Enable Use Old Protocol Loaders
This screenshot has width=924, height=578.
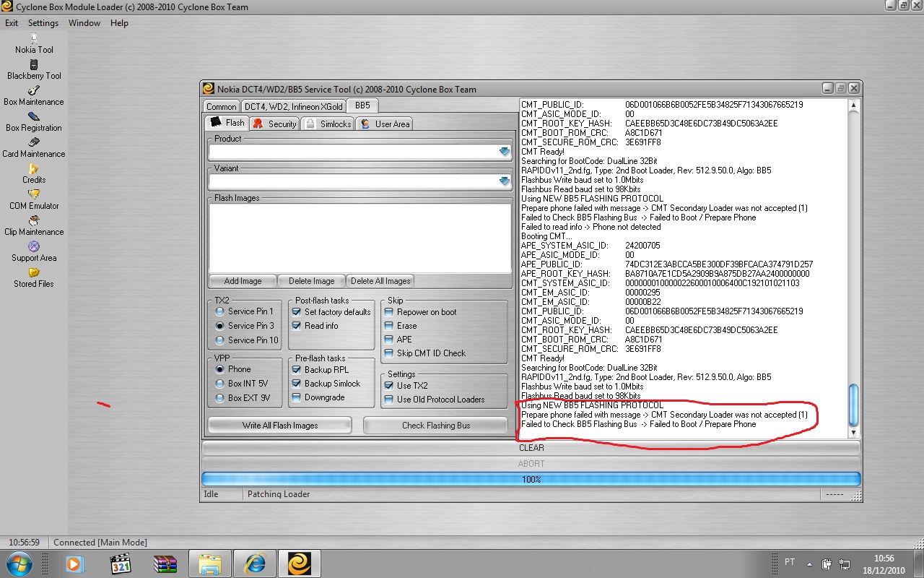(389, 400)
